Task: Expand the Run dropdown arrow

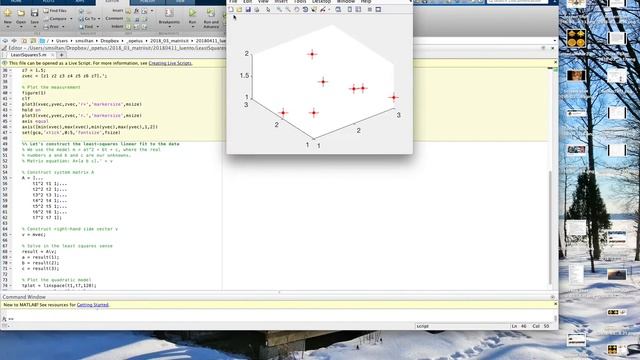Action: click(x=193, y=27)
